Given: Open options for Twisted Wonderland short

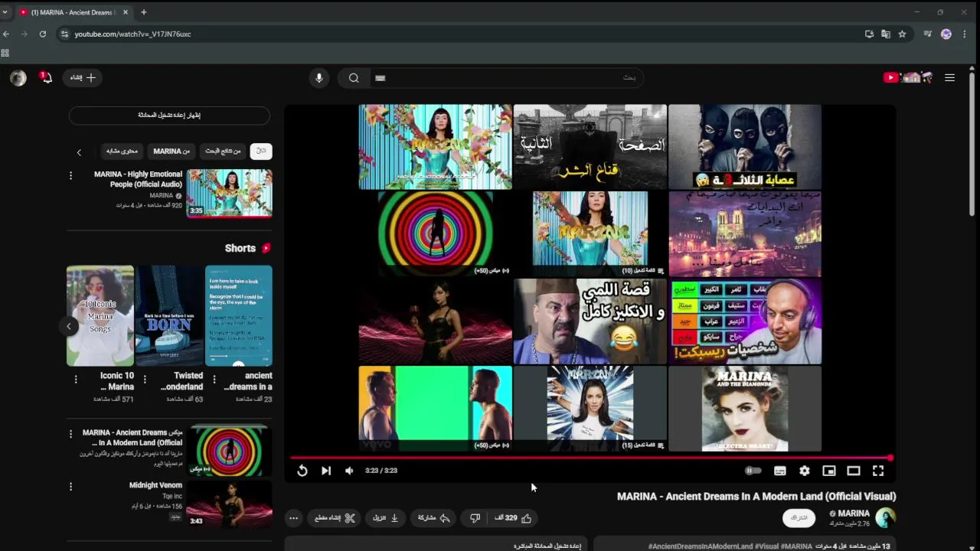Looking at the screenshot, I should tap(145, 380).
